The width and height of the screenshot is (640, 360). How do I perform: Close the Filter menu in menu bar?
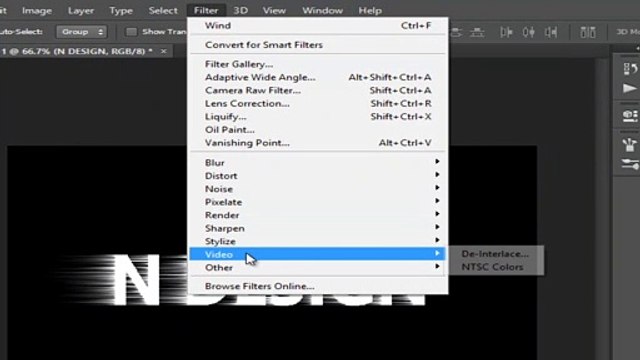tap(206, 11)
